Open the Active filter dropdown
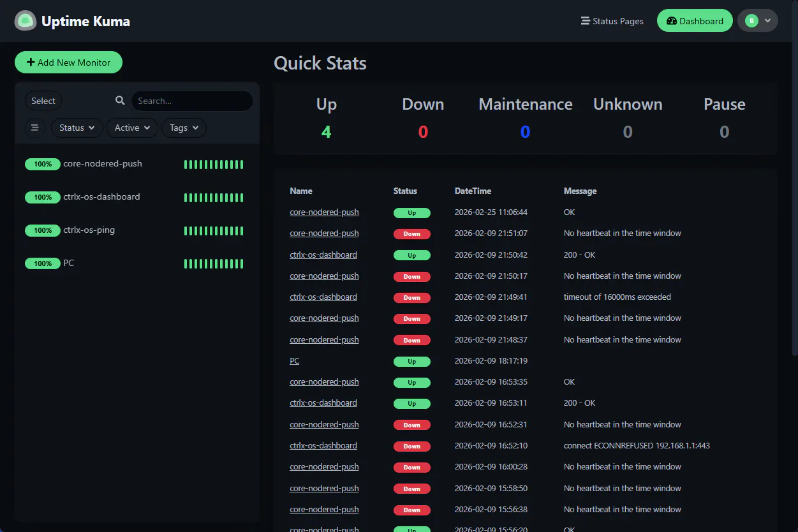This screenshot has width=798, height=532. (132, 128)
